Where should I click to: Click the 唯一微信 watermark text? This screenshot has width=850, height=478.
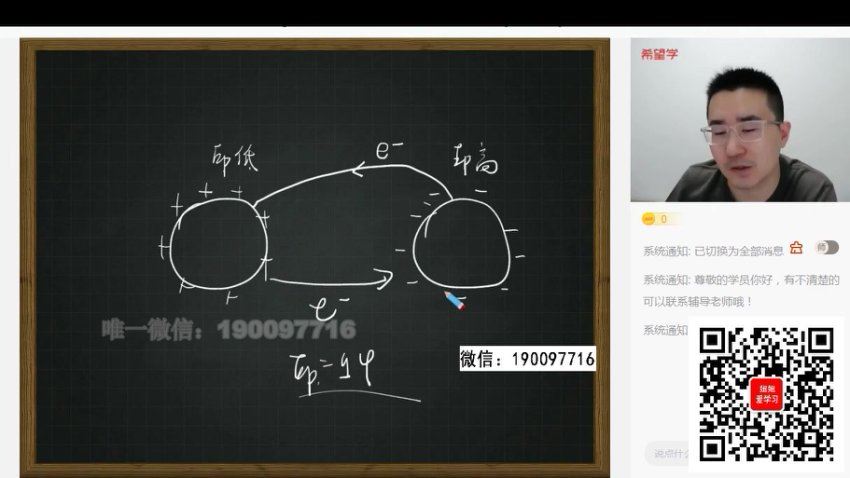pyautogui.click(x=229, y=329)
